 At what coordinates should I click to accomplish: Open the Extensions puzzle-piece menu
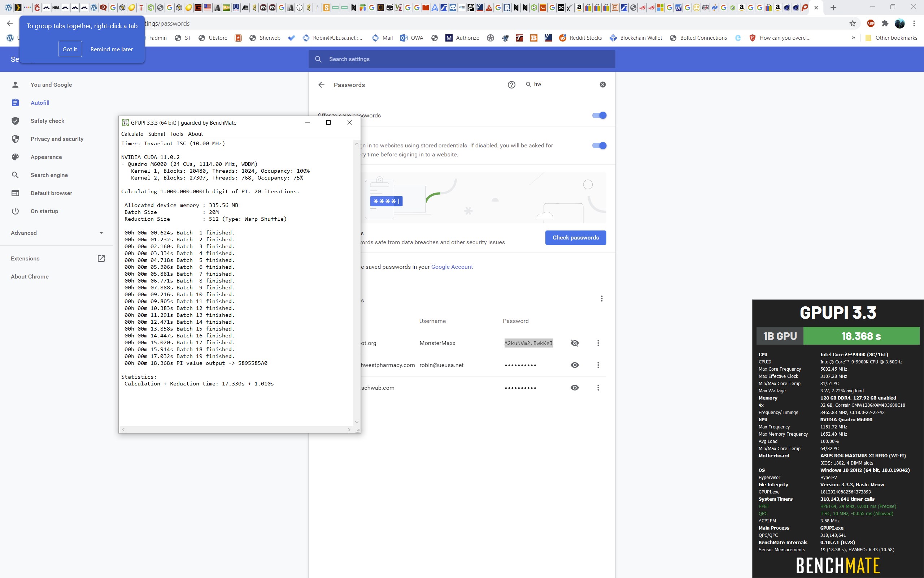coord(885,23)
